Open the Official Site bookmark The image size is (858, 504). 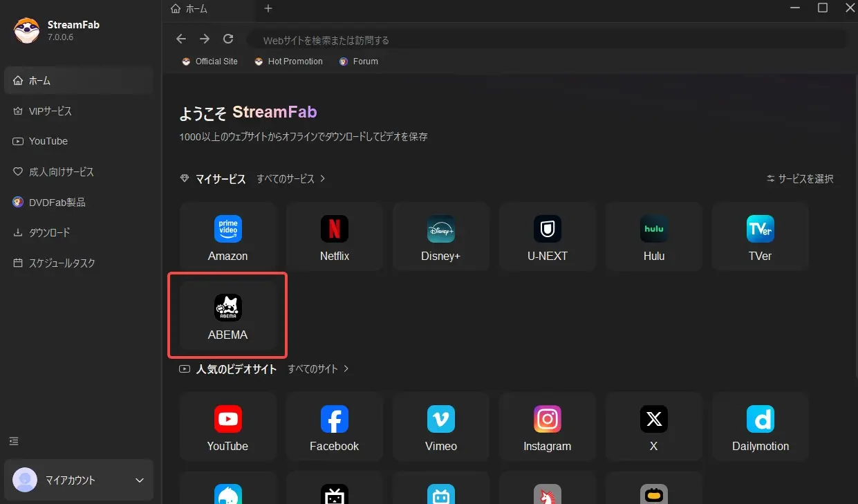209,62
